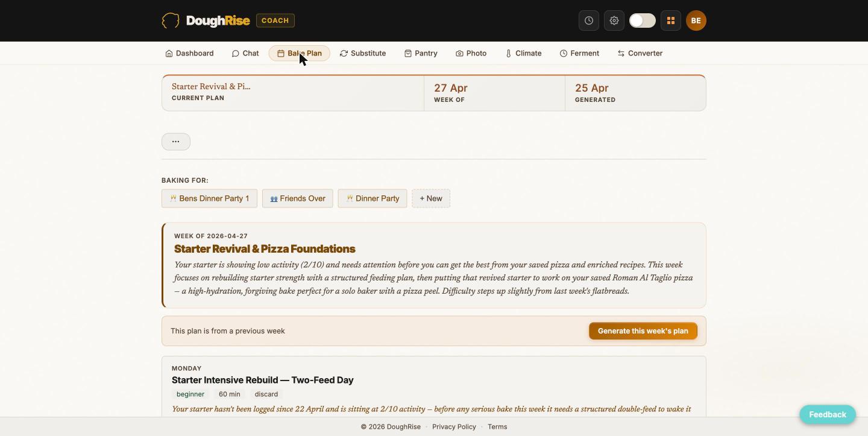Image resolution: width=868 pixels, height=436 pixels.
Task: Click the 25 Apr generated value
Action: 592,88
